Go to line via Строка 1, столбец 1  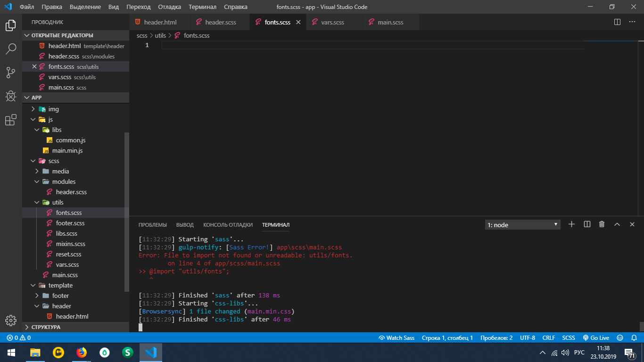point(447,337)
